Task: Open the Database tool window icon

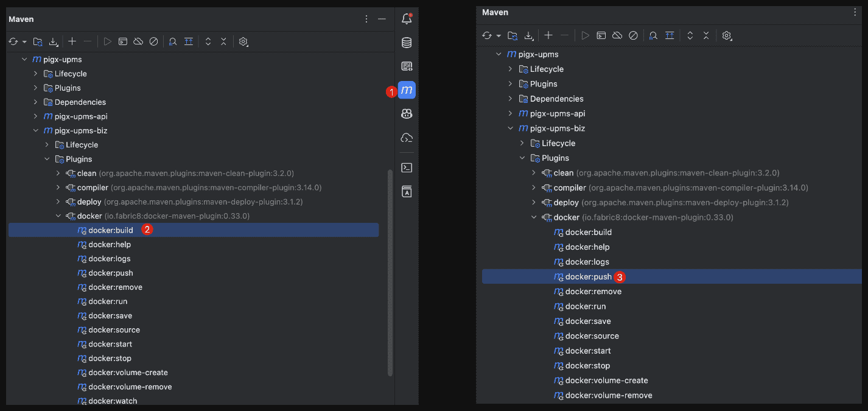Action: point(407,43)
